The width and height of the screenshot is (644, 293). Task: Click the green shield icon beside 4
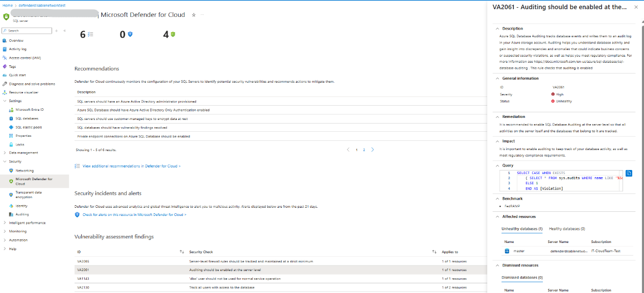click(x=173, y=34)
